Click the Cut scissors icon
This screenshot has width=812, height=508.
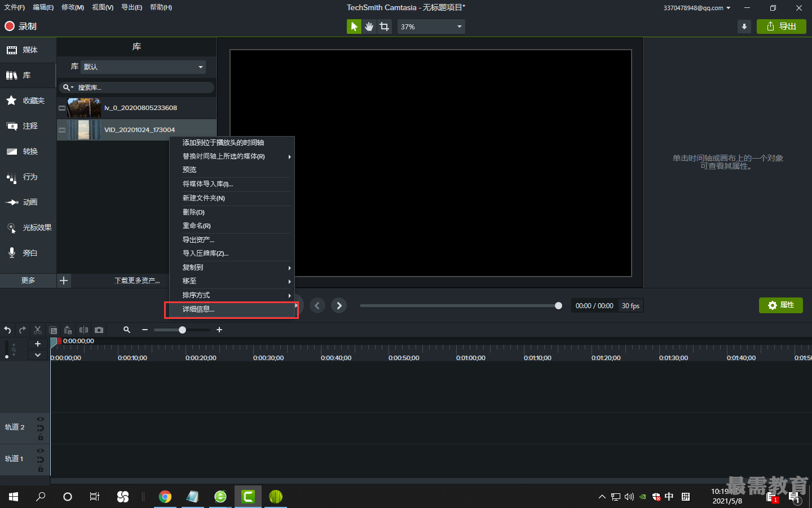(x=38, y=330)
